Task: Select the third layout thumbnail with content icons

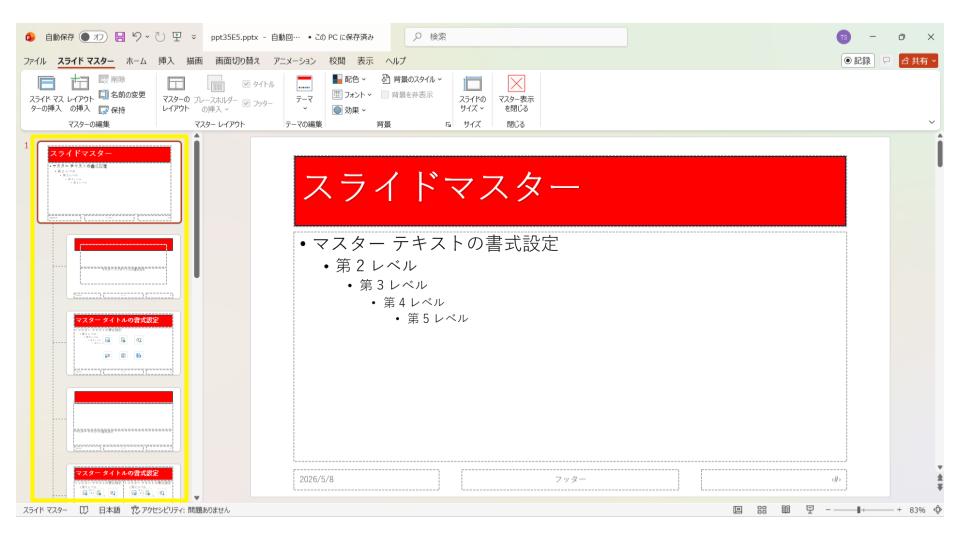Action: tap(124, 343)
